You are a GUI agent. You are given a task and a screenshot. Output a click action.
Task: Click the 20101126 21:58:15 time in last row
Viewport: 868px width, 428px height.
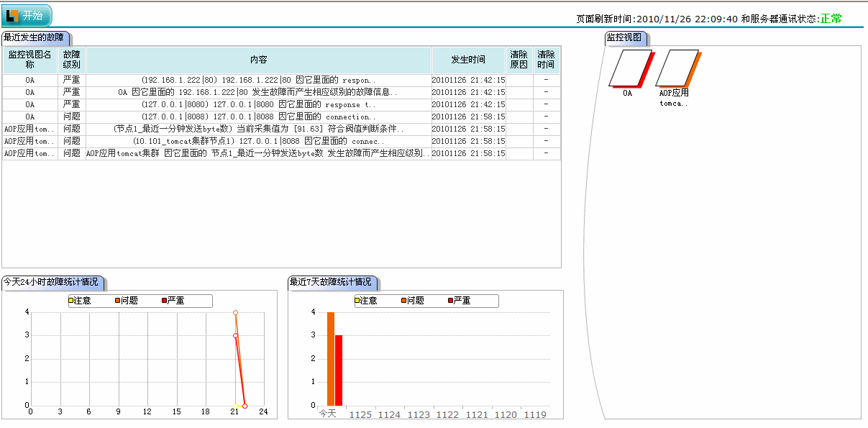[468, 154]
